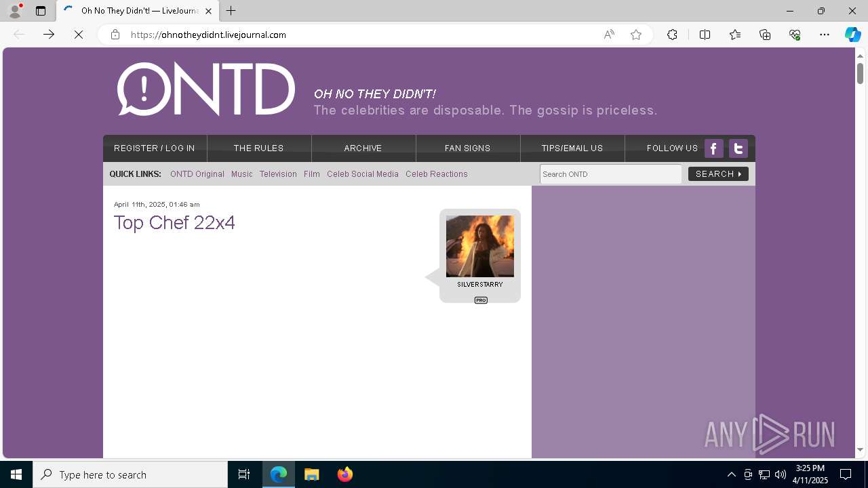
Task: Open the Extensions icon
Action: point(672,35)
